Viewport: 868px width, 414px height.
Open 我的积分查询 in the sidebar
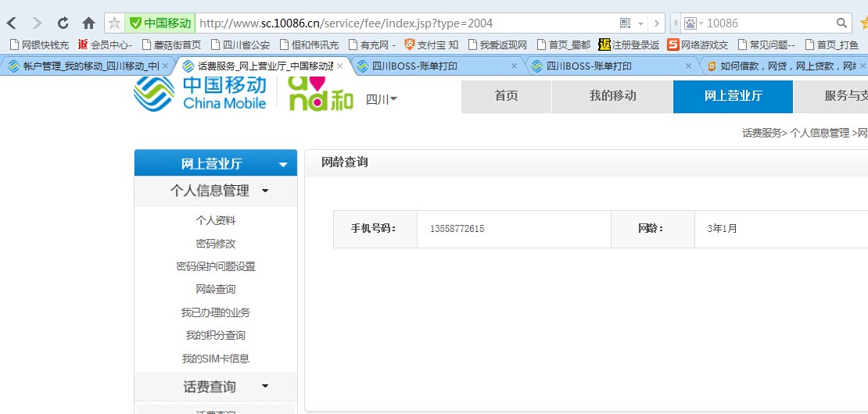[x=215, y=336]
